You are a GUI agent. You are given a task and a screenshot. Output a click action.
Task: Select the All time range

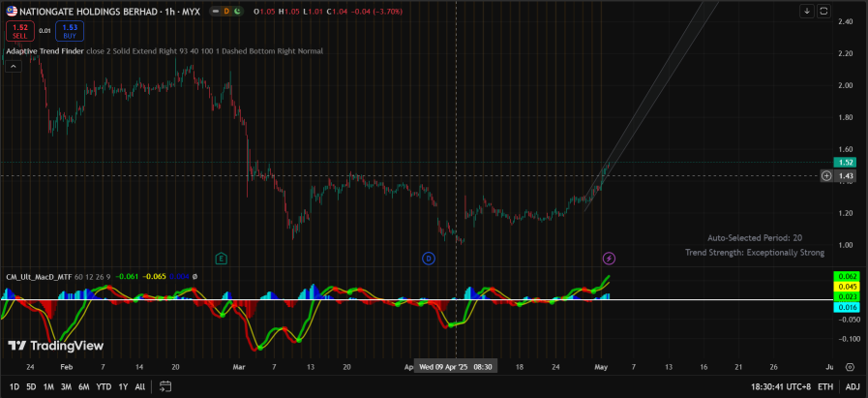[140, 386]
